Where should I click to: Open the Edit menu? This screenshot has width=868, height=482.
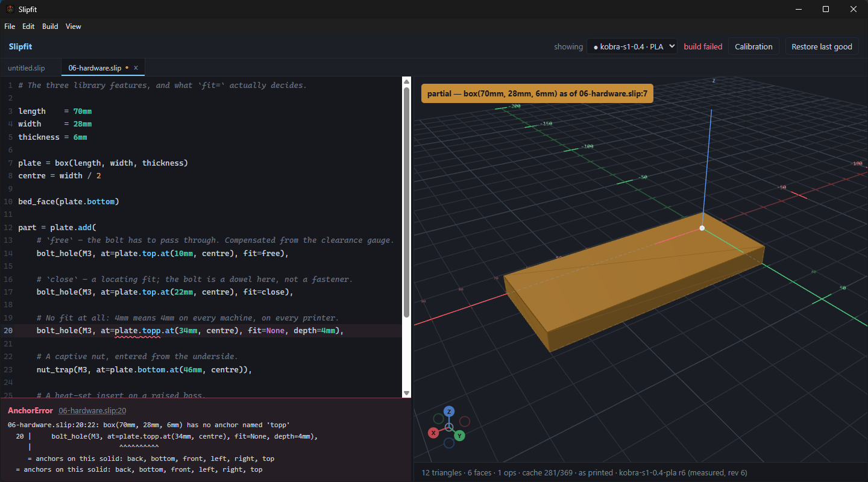[28, 27]
